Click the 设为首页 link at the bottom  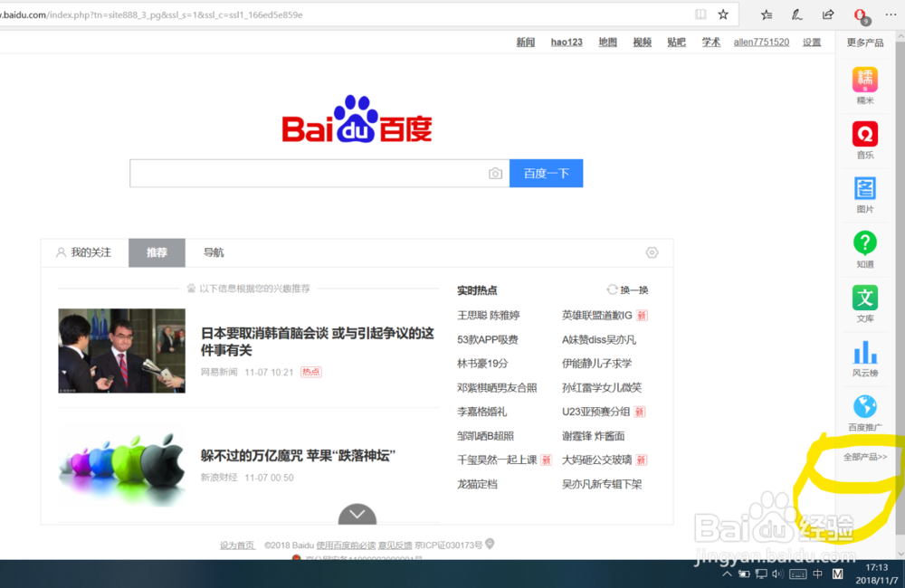238,545
